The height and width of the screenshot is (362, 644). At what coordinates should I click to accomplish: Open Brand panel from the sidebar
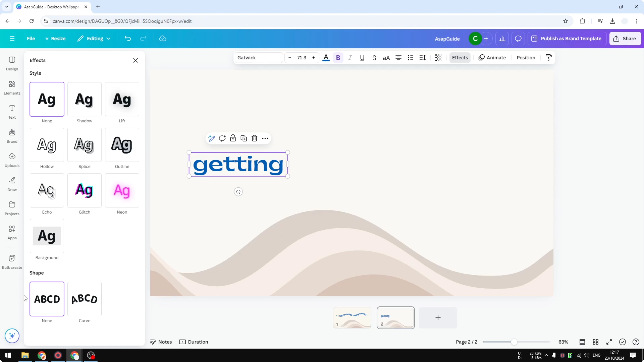coord(12,136)
